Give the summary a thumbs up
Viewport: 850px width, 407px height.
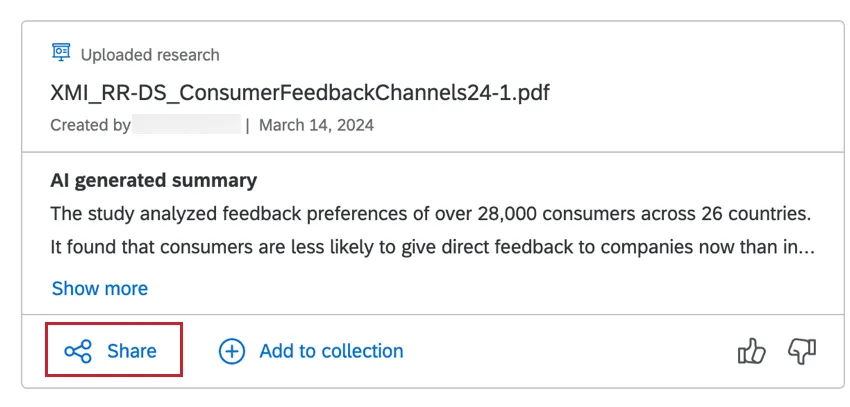[x=751, y=350]
